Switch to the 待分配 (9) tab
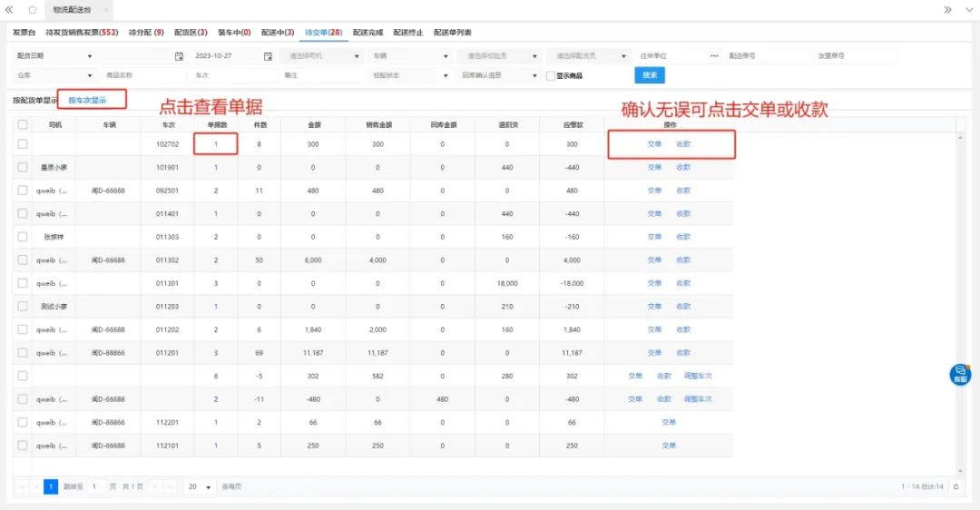 click(145, 33)
